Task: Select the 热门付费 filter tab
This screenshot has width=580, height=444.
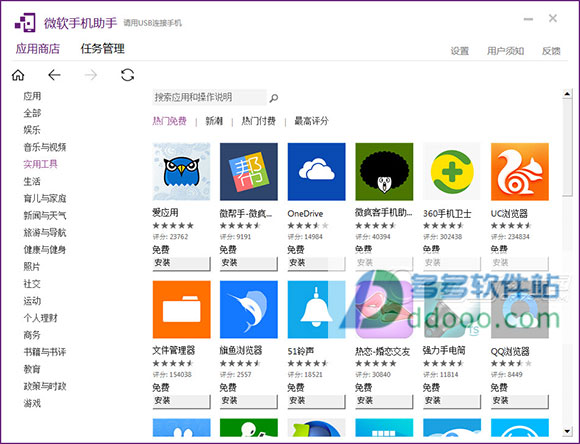Action: (259, 121)
